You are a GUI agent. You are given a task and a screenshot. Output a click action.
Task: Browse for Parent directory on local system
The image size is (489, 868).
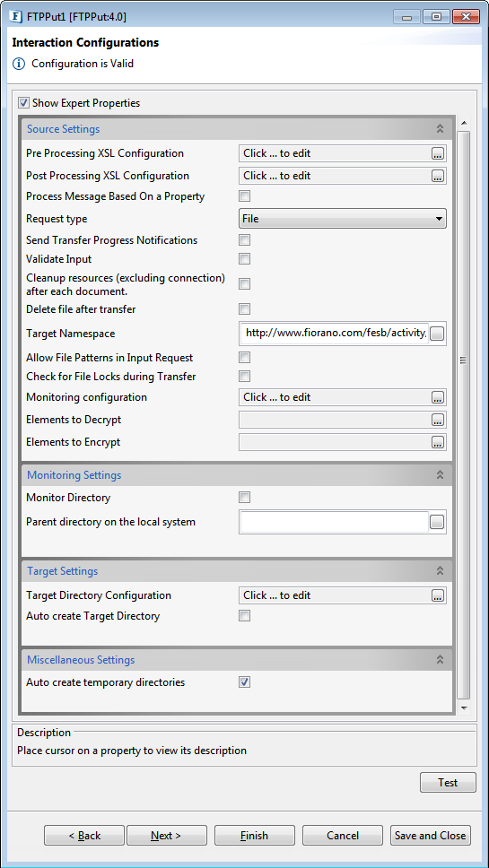pyautogui.click(x=438, y=522)
